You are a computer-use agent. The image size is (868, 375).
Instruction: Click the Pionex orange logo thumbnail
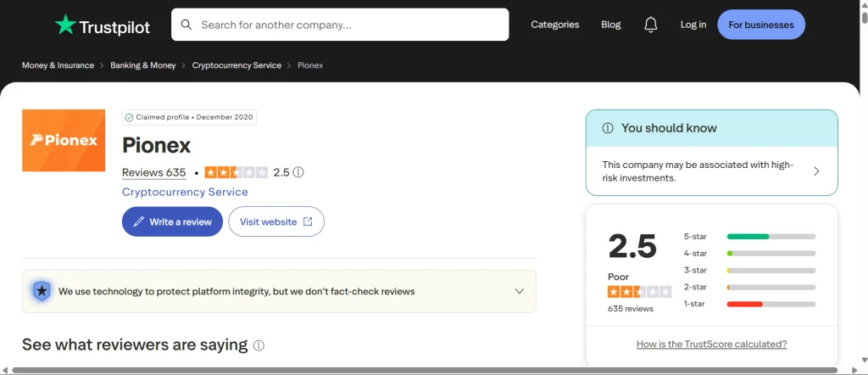click(64, 141)
